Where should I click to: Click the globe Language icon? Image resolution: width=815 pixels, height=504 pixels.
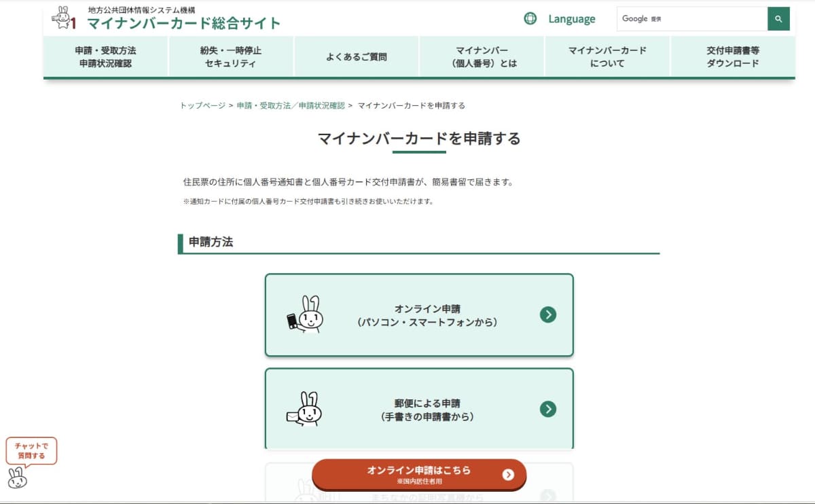[x=530, y=18]
